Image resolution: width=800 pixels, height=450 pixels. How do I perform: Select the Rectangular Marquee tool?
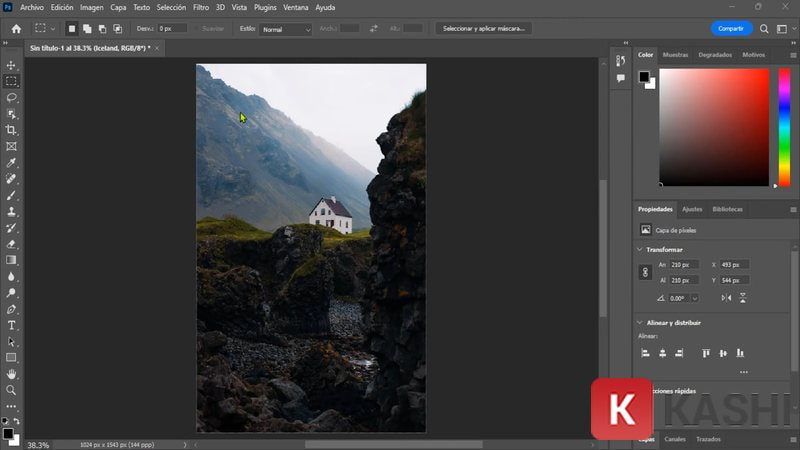(x=11, y=81)
